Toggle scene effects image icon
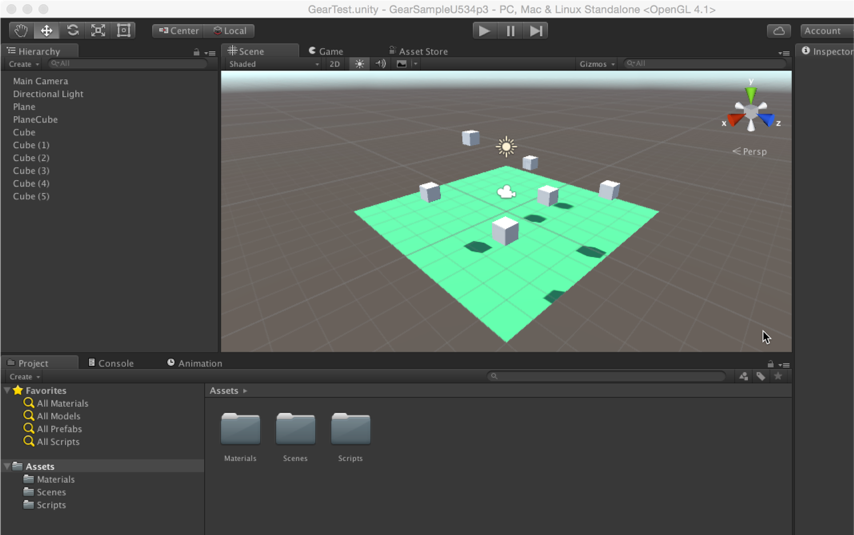The width and height of the screenshot is (854, 535). [401, 64]
